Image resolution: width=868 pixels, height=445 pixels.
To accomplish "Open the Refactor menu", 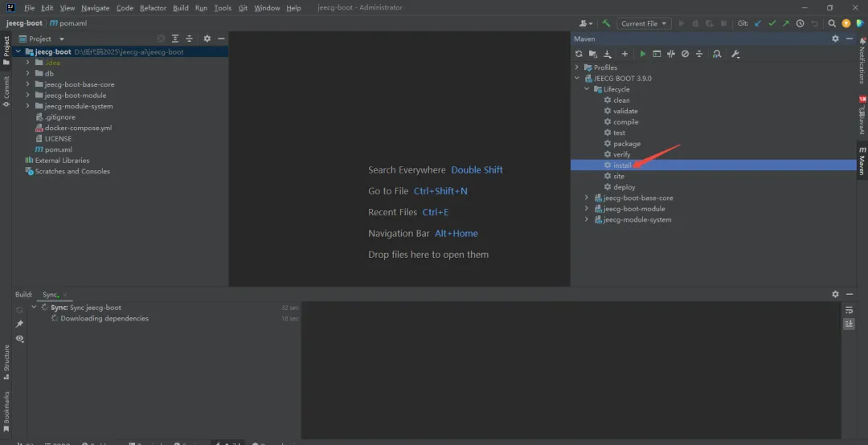I will click(x=152, y=8).
